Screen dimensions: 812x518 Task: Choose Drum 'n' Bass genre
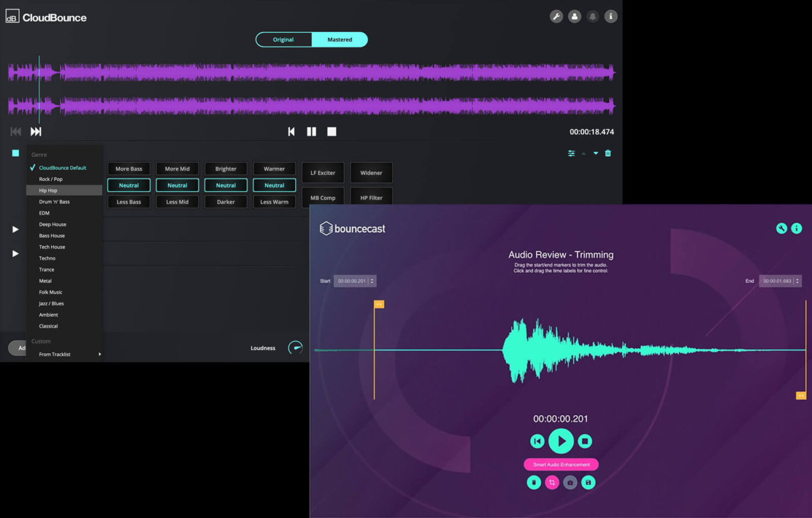pos(64,202)
